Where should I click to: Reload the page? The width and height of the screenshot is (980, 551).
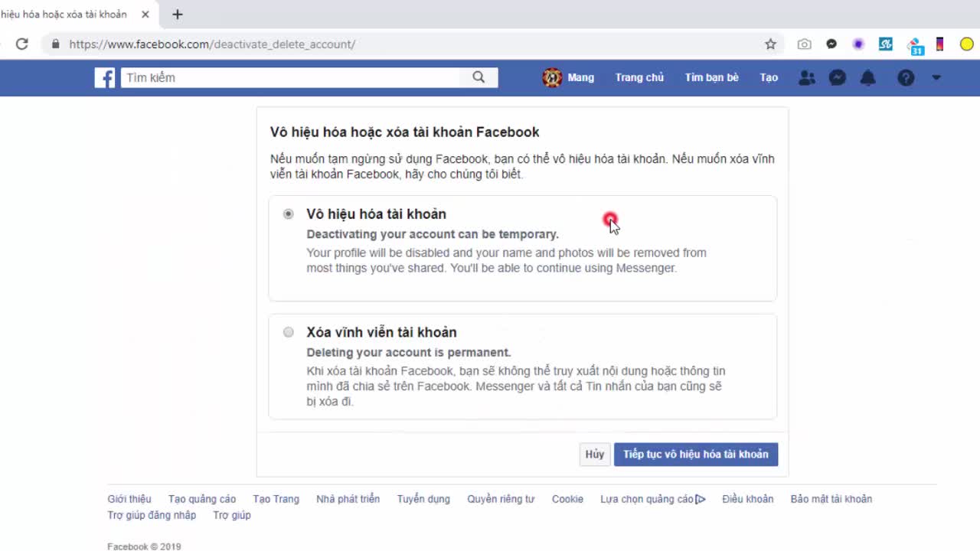click(22, 44)
